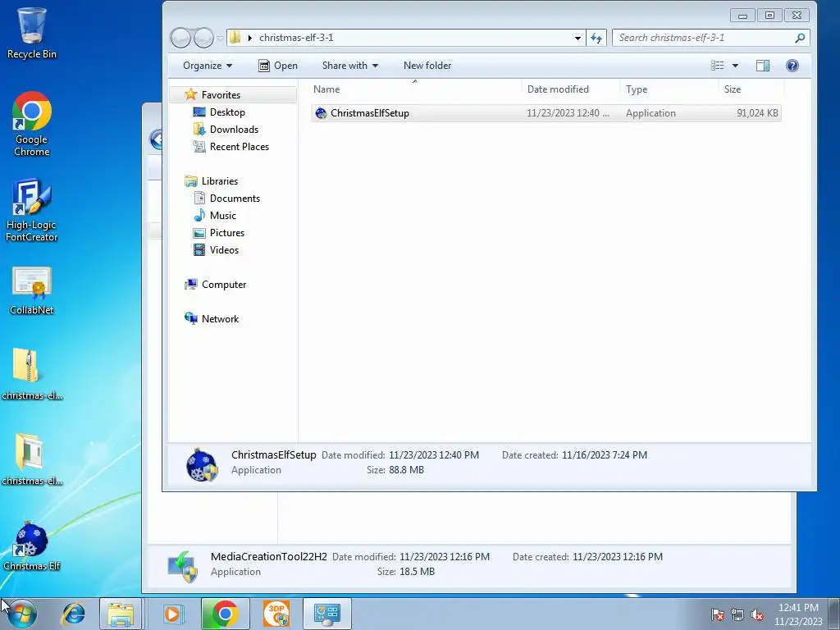Viewport: 840px width, 630px height.
Task: Open the Organize dropdown menu
Action: coord(208,66)
